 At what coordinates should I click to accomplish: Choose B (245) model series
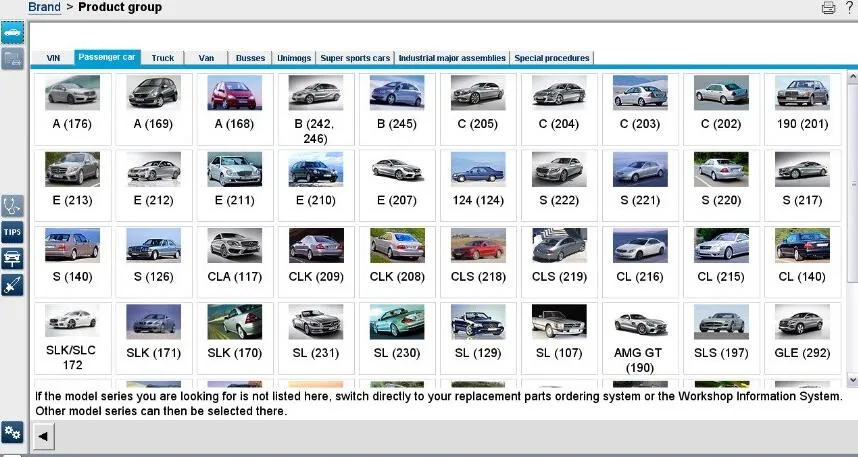coord(397,109)
